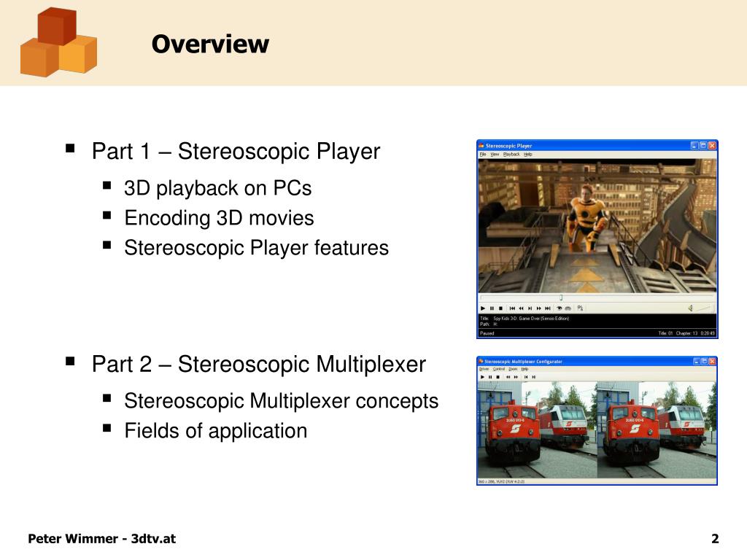The image size is (747, 560).
Task: Click Pause in the Multiplexer Configurator toolbar
Action: [x=490, y=377]
